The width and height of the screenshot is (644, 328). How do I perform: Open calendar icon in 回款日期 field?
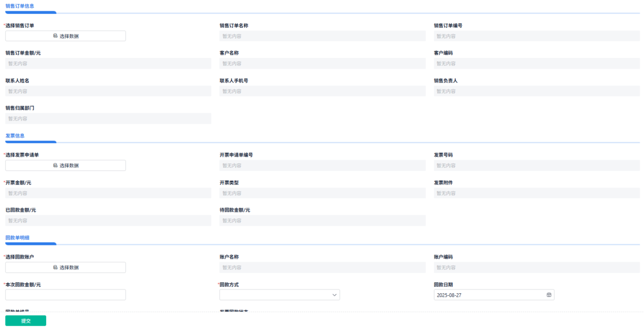pos(549,295)
